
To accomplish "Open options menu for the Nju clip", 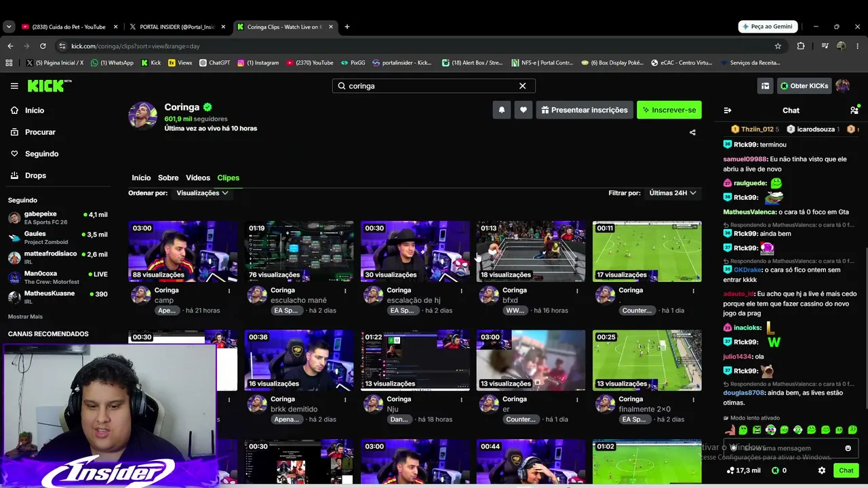I will point(461,400).
